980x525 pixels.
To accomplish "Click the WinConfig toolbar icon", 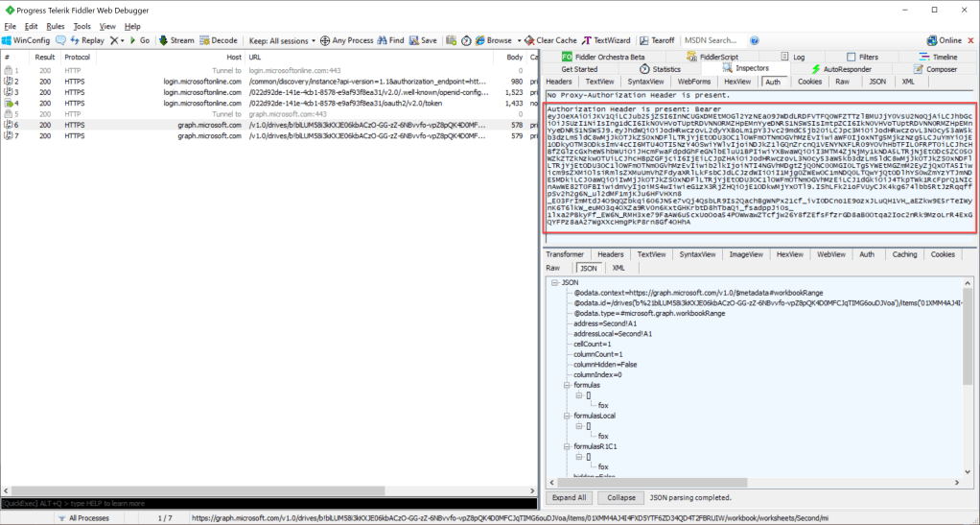I will coord(26,40).
